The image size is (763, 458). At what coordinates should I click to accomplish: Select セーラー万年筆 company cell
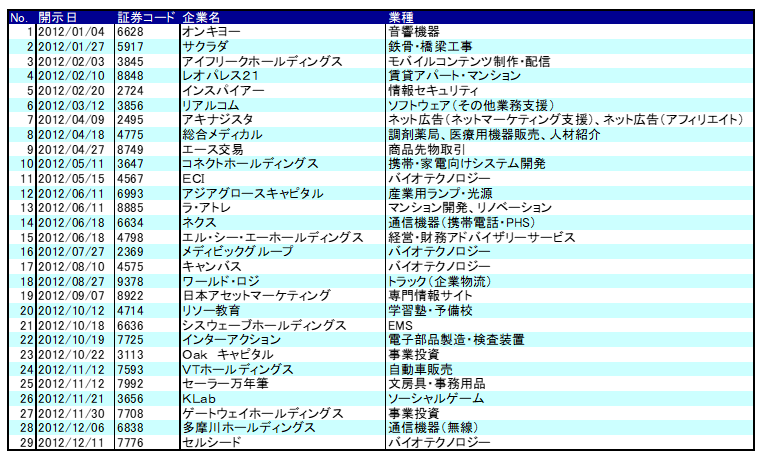[x=225, y=384]
